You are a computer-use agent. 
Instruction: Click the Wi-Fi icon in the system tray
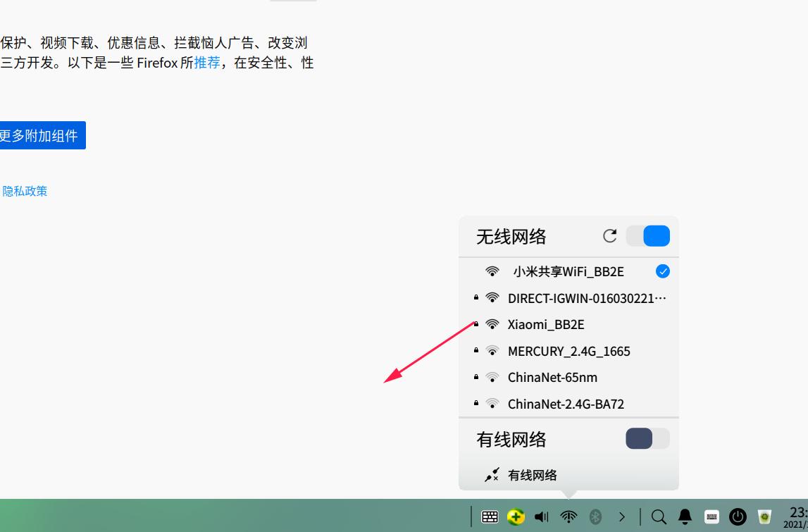coord(568,516)
